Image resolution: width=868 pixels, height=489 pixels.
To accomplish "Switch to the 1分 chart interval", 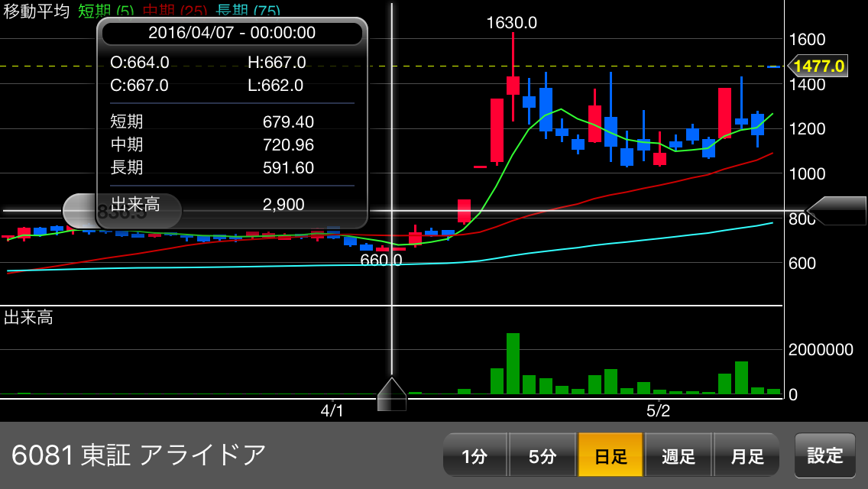I will tap(474, 456).
